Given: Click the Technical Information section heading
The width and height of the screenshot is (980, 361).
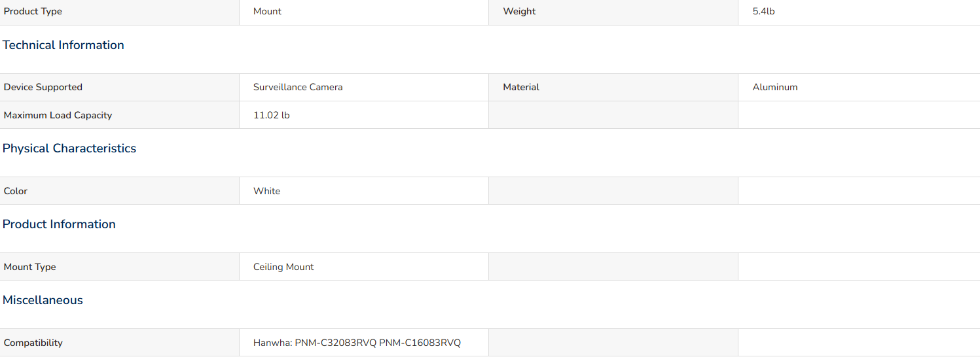Looking at the screenshot, I should (64, 45).
